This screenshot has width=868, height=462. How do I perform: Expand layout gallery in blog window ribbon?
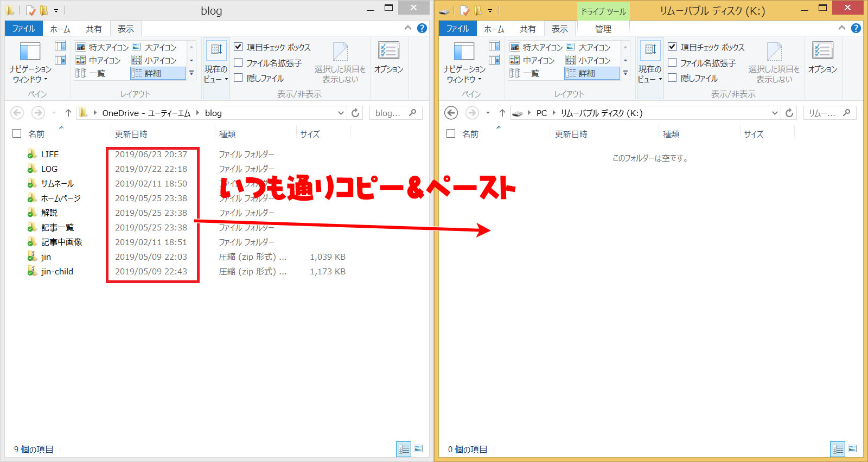192,73
